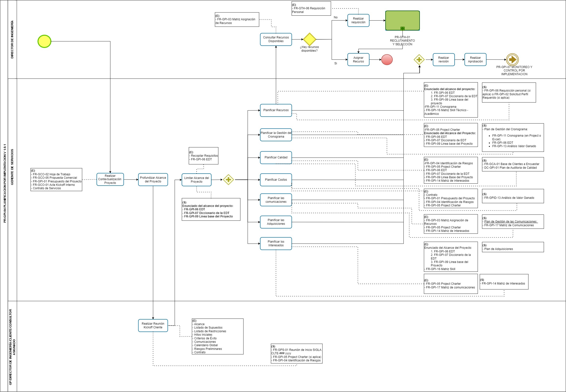Select the Listado de Supuestos input annotation
The height and width of the screenshot is (392, 566).
[x=218, y=337]
